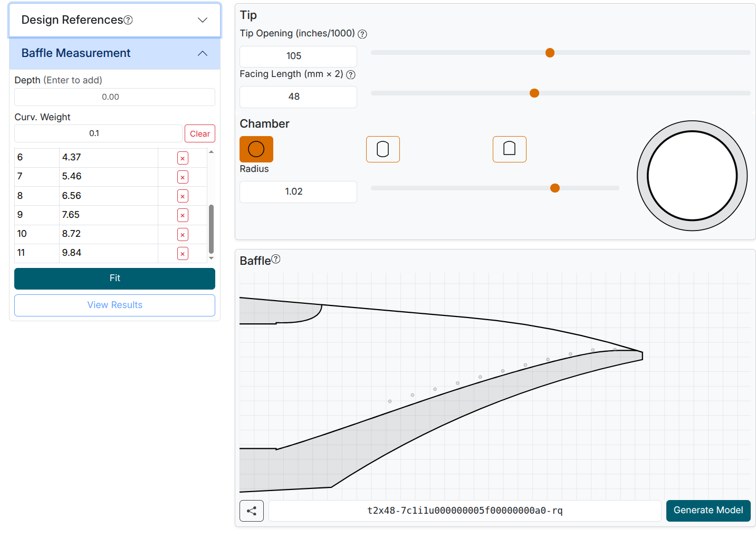Delete row 9 with value 7.65
This screenshot has height=538, width=756.
point(183,215)
